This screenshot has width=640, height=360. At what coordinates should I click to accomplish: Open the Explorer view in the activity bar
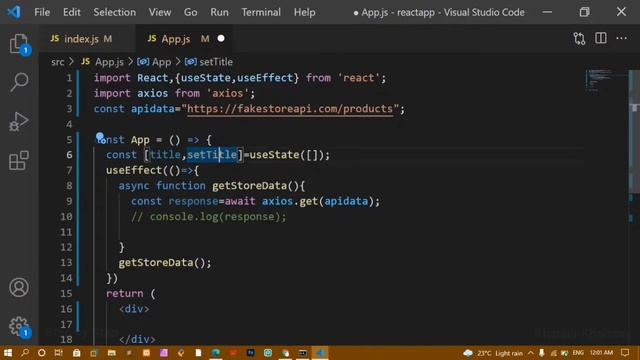(19, 44)
